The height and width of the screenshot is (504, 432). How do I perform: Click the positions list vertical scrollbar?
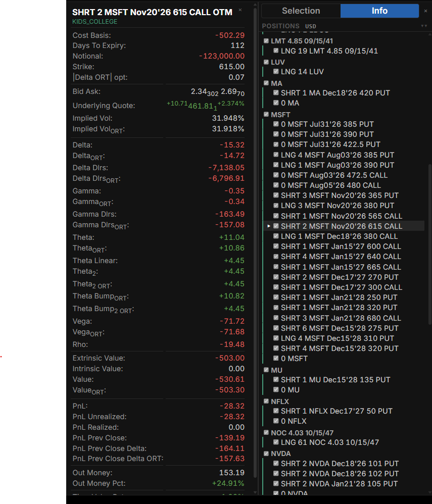pos(429,244)
